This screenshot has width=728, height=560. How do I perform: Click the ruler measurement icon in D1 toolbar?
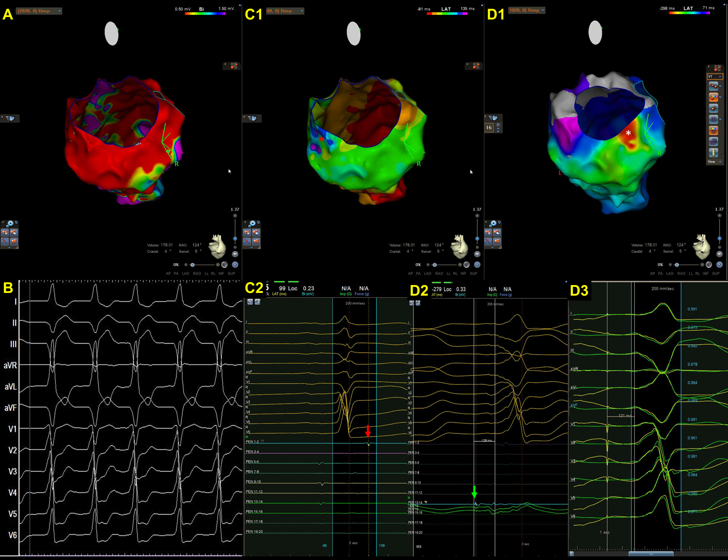pyautogui.click(x=714, y=153)
